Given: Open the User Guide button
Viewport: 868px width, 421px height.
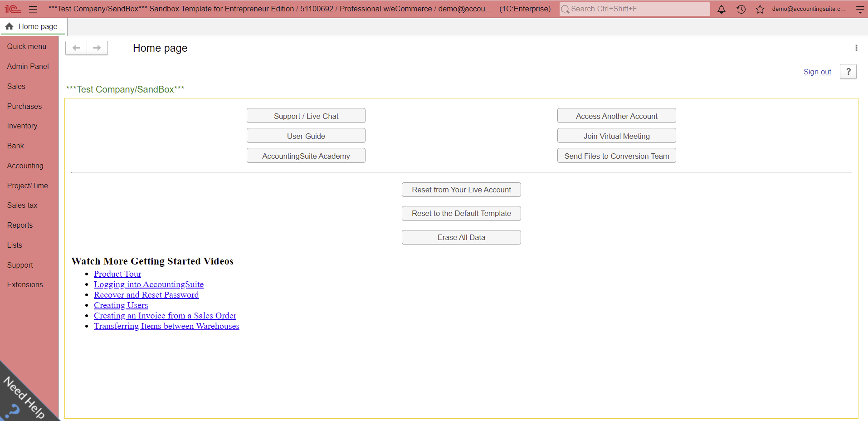Looking at the screenshot, I should [x=306, y=136].
